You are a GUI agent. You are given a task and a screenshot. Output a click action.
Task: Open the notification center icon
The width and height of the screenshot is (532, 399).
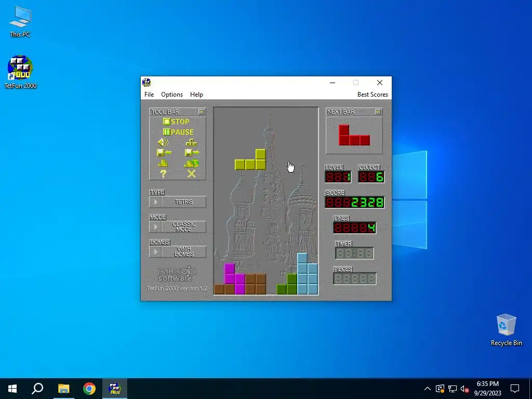[x=515, y=389]
